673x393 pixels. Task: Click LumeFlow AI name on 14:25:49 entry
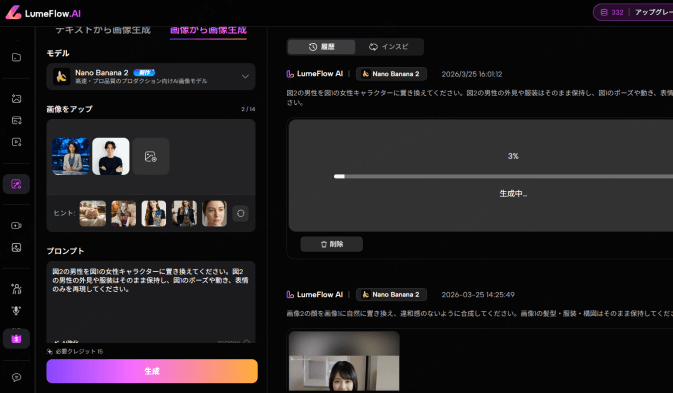pyautogui.click(x=320, y=295)
